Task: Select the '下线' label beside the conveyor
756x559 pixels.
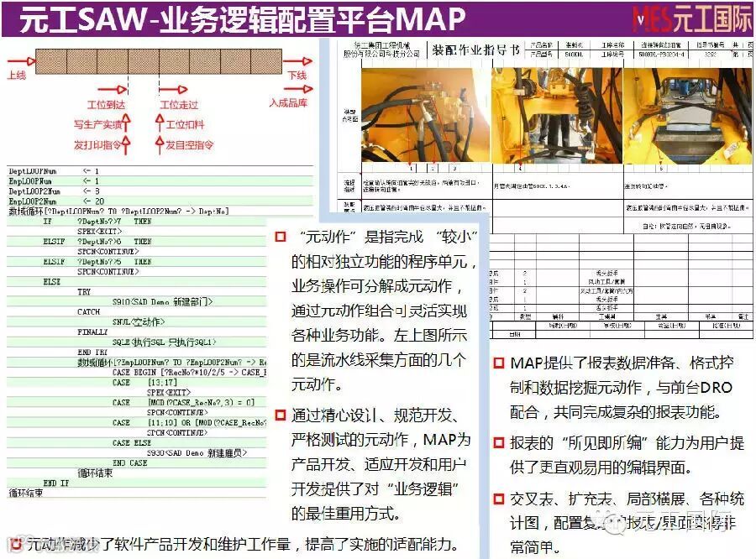Action: 297,76
